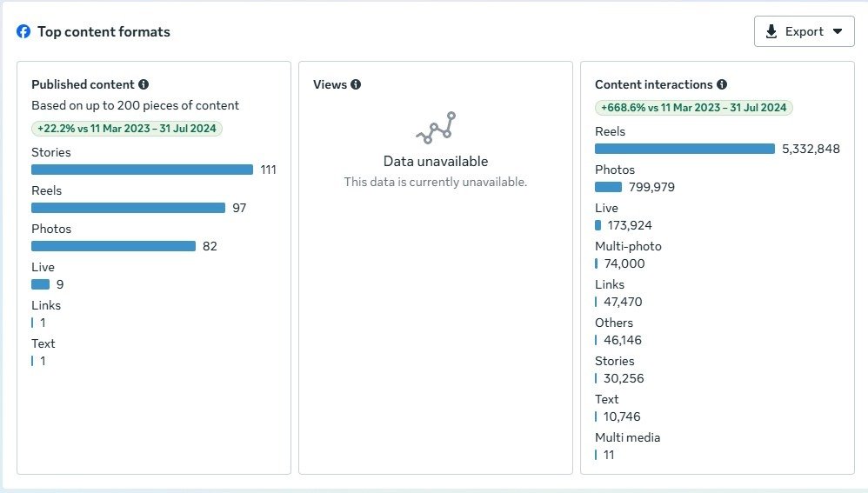This screenshot has height=493, width=868.
Task: Click the Views info icon
Action: pyautogui.click(x=356, y=84)
